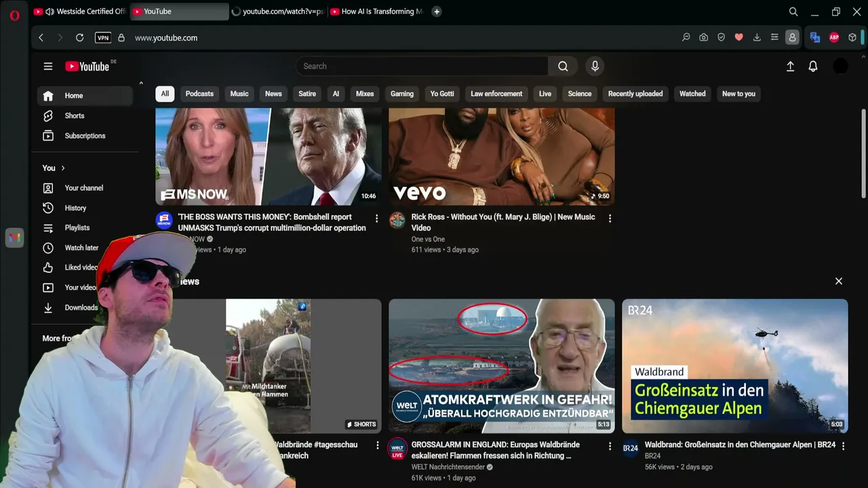Screen dimensions: 868x488
Task: Open more options for Rick Ross video
Action: 610,218
